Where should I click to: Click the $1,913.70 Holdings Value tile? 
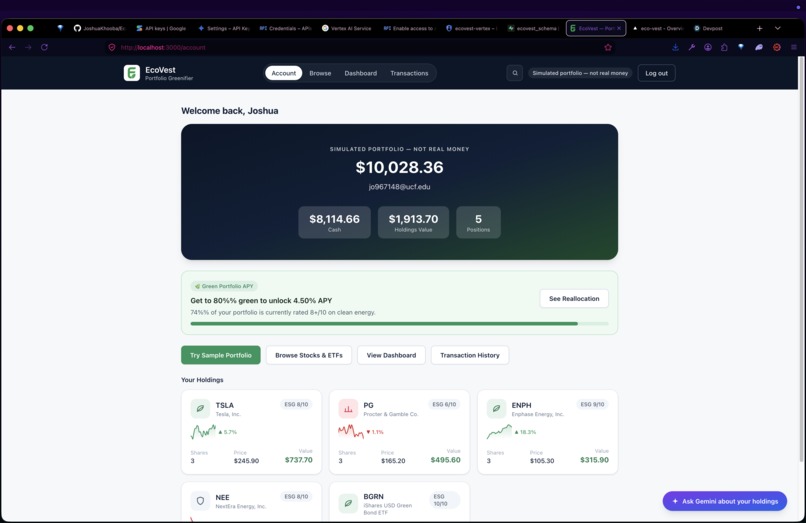(413, 222)
